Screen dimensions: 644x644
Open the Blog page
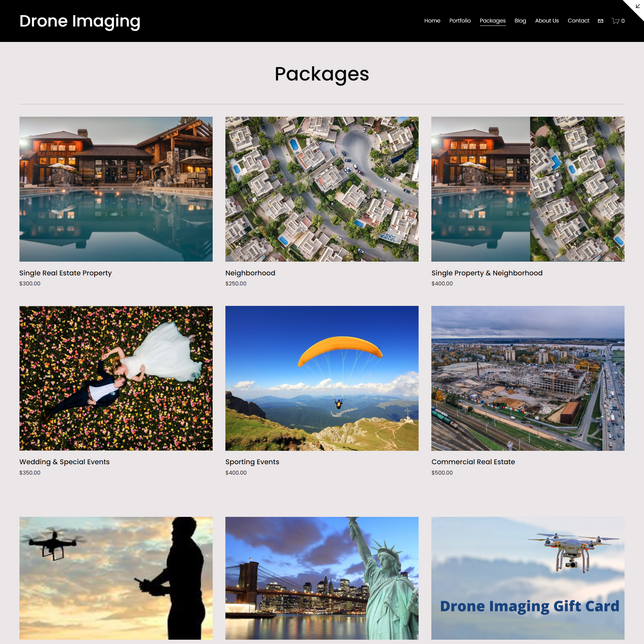pyautogui.click(x=520, y=21)
